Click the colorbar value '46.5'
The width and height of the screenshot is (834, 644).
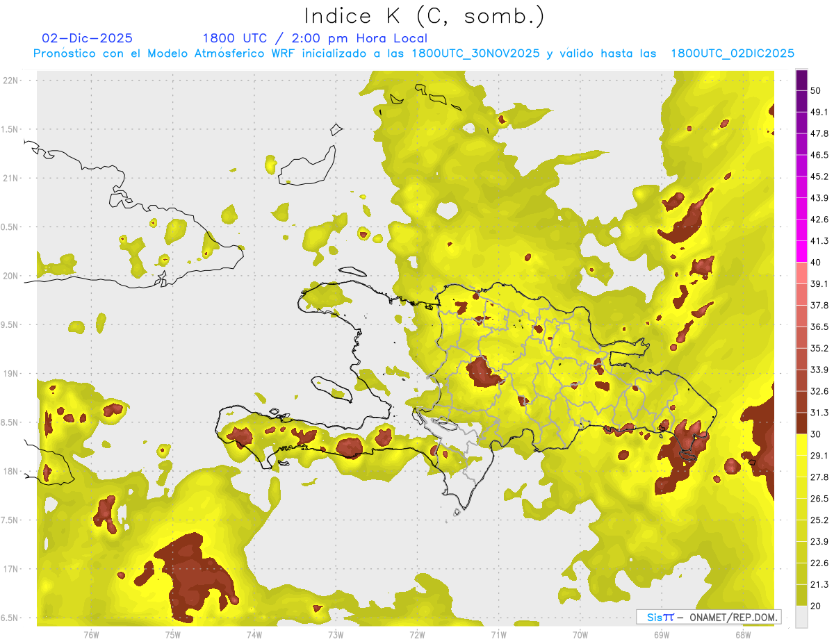coord(819,155)
